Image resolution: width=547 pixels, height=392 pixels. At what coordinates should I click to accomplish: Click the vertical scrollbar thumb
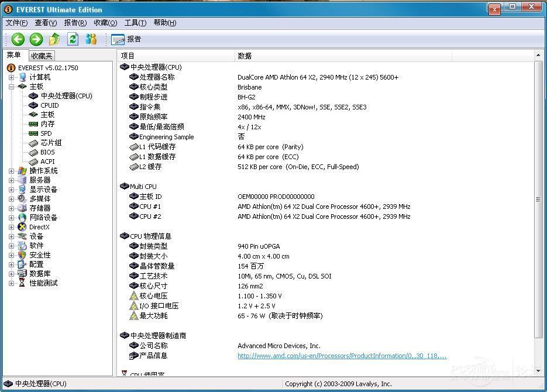[x=538, y=199]
